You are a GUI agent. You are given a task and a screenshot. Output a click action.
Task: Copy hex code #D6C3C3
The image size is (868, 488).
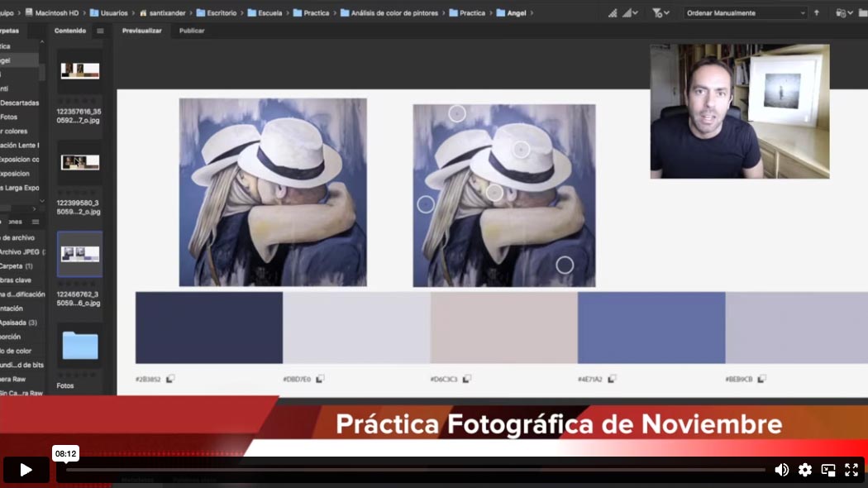[x=467, y=379]
